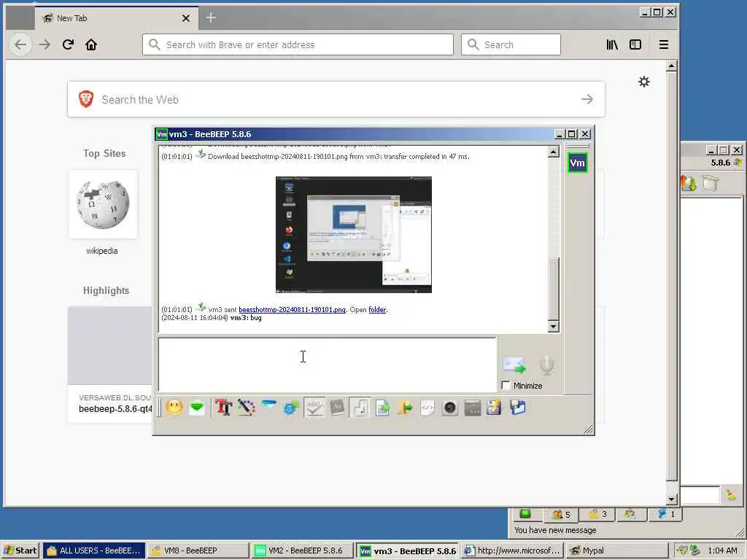Image resolution: width=747 pixels, height=560 pixels.
Task: Click the screenshot camera icon
Action: click(x=449, y=408)
